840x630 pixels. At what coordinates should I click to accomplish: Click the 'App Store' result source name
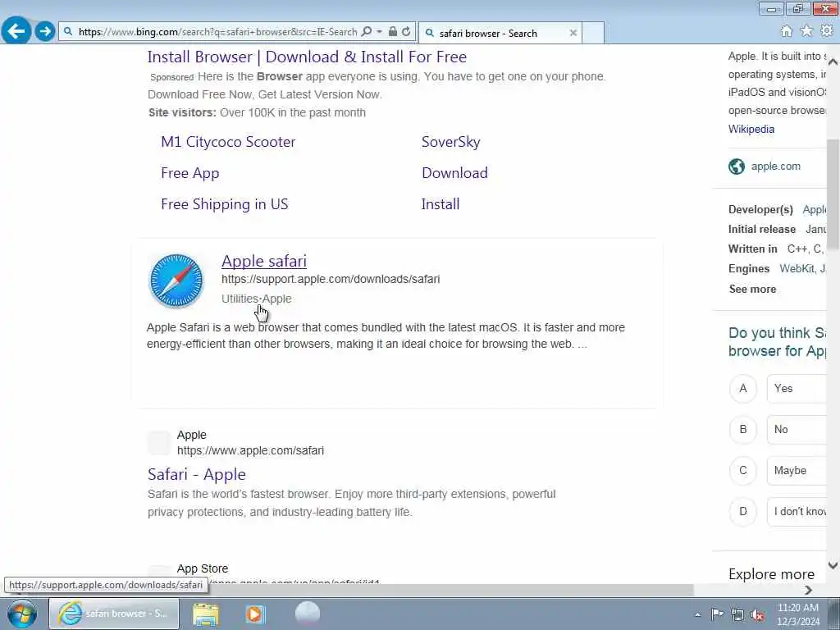[203, 568]
